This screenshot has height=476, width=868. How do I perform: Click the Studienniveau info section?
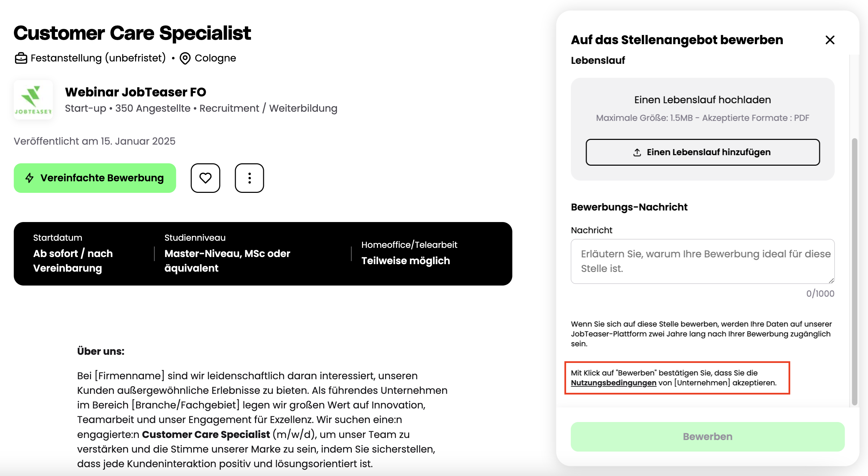227,253
